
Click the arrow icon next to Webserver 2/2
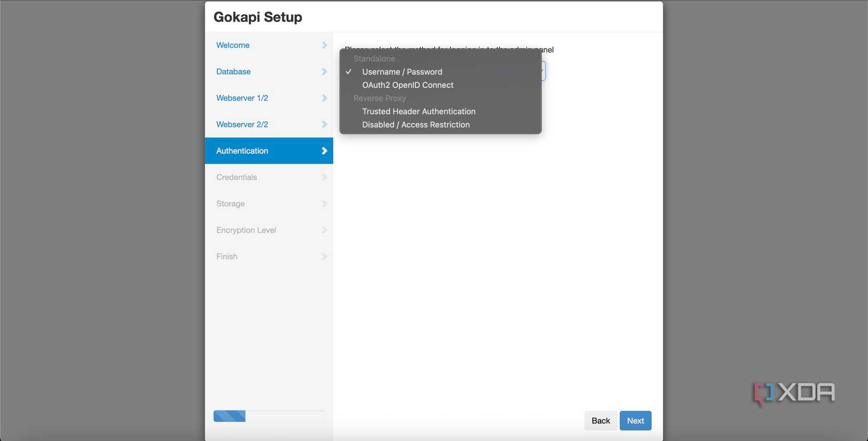[324, 124]
